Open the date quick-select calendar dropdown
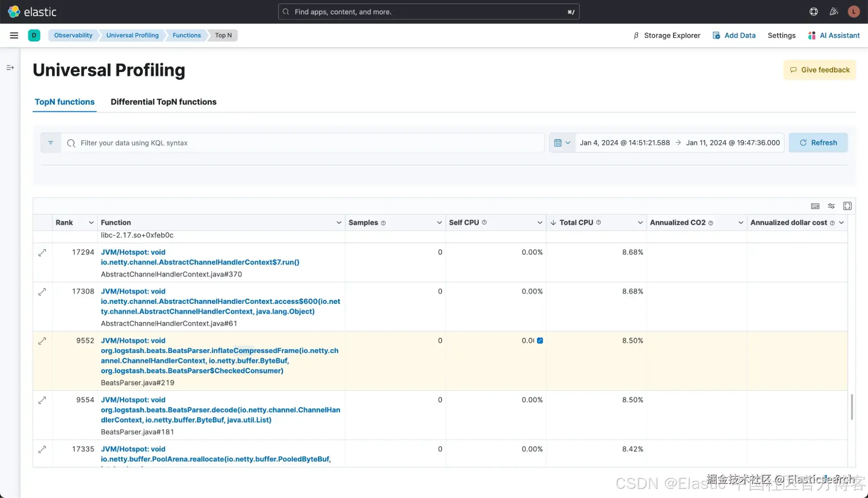The image size is (868, 498). pos(562,143)
